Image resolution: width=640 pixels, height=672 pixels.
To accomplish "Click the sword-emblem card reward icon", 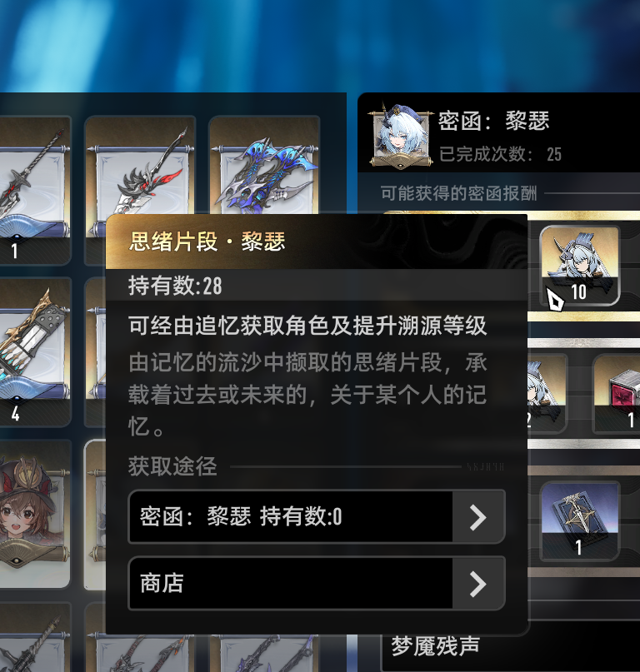I will 579,521.
